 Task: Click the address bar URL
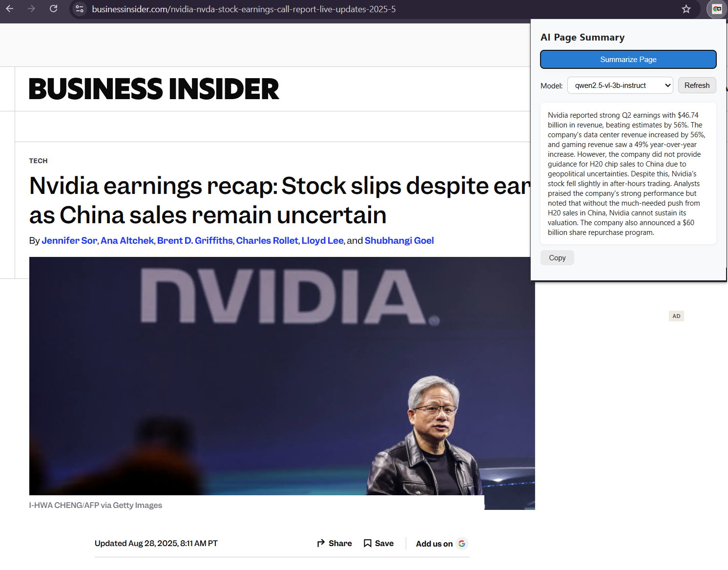click(x=244, y=9)
